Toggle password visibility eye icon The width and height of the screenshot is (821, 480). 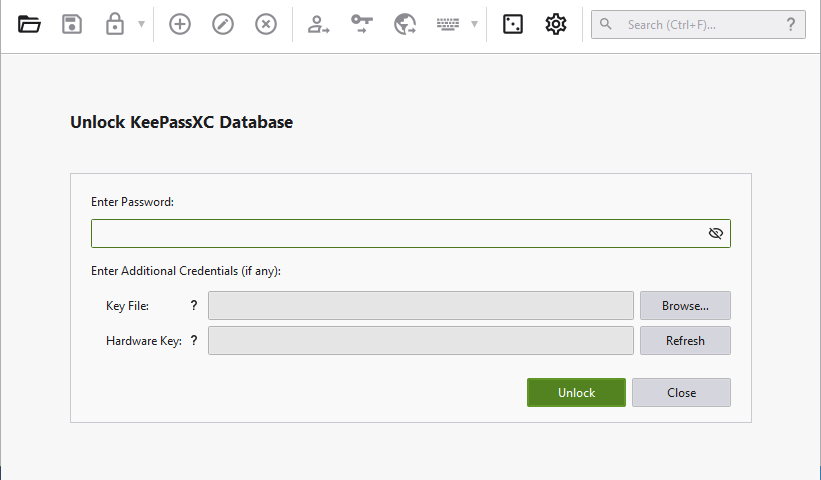(716, 233)
